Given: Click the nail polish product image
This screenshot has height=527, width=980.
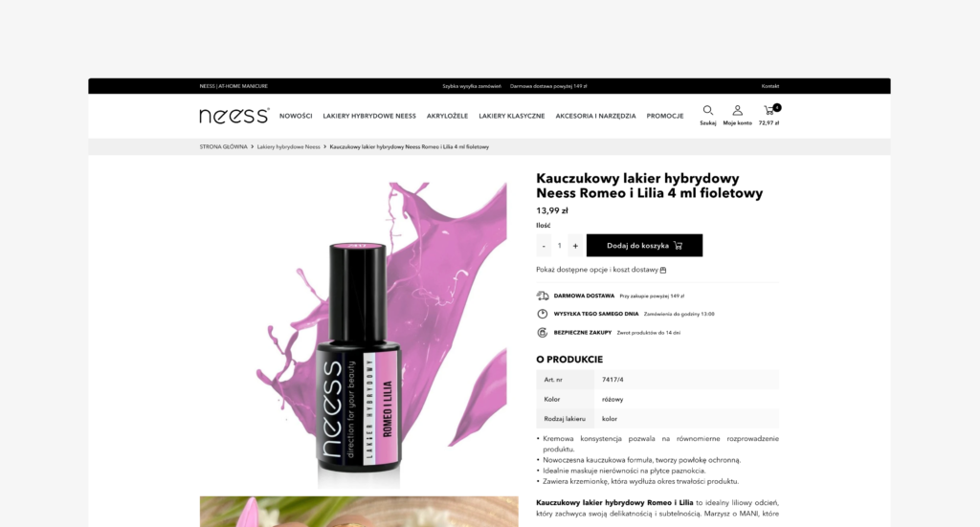Looking at the screenshot, I should tap(359, 334).
